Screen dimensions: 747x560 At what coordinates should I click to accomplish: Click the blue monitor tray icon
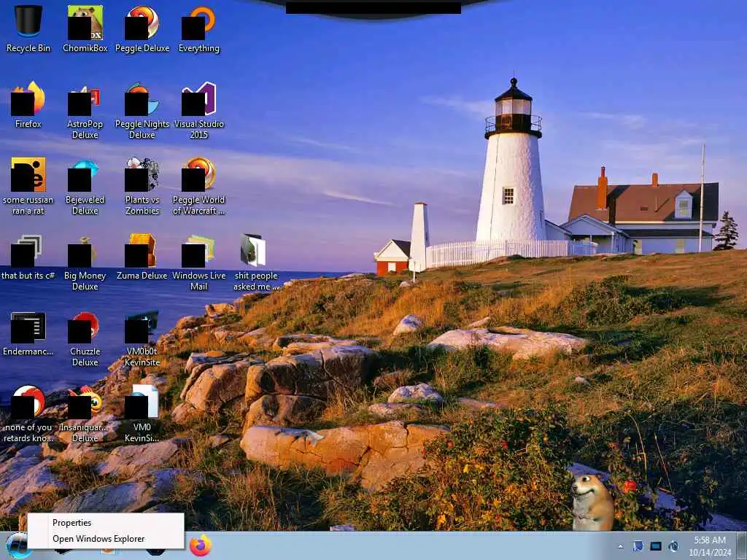656,546
